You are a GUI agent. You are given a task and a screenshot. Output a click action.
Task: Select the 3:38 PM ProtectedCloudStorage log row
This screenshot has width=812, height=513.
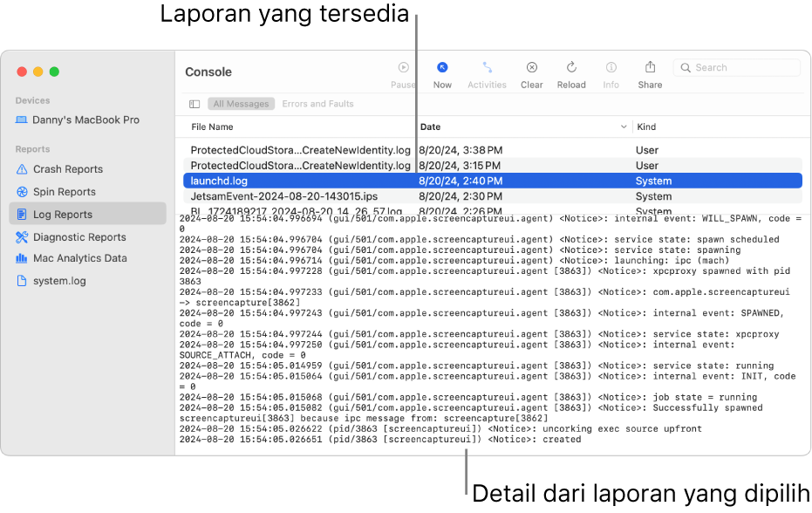493,150
